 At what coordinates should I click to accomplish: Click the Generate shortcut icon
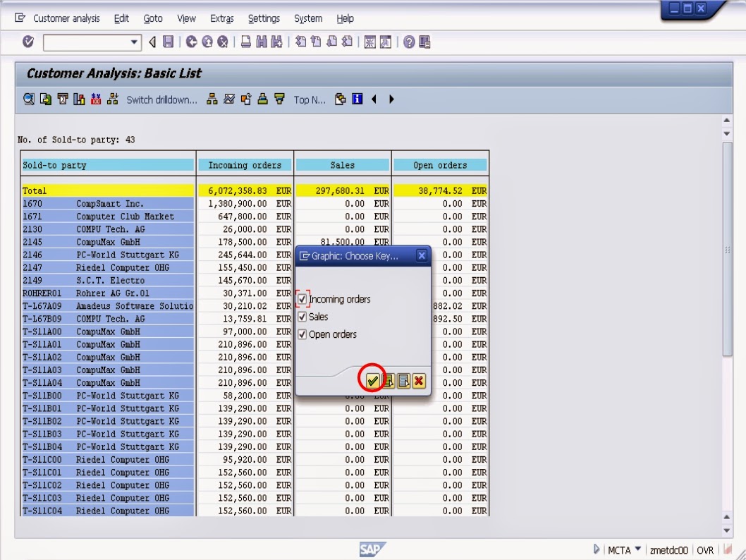[x=386, y=42]
